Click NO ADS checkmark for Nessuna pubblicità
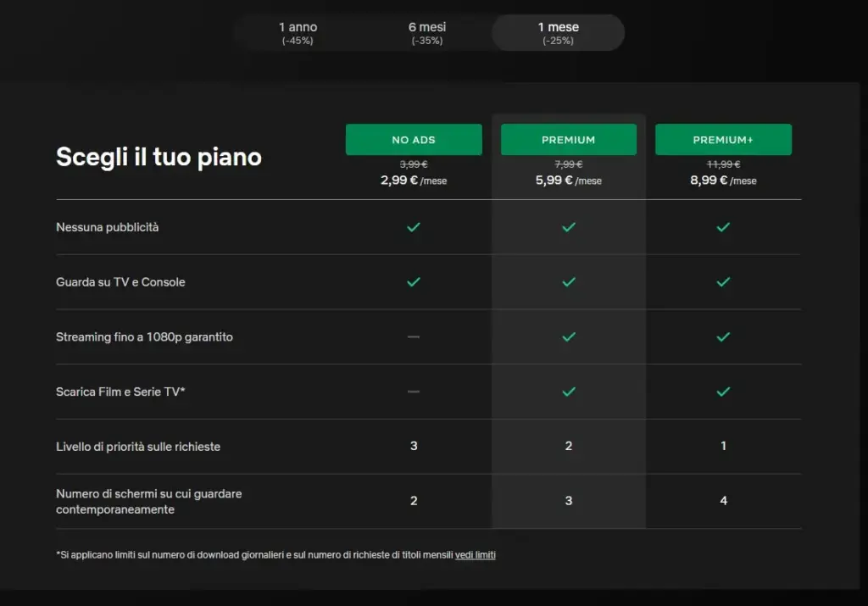868x606 pixels. [414, 227]
